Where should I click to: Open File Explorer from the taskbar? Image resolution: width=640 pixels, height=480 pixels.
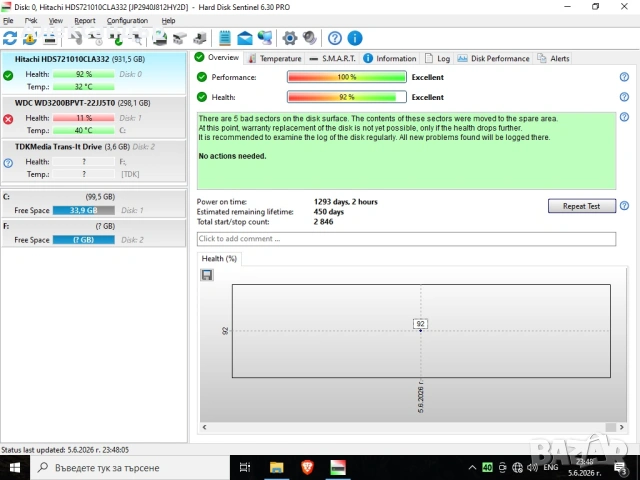tap(276, 468)
